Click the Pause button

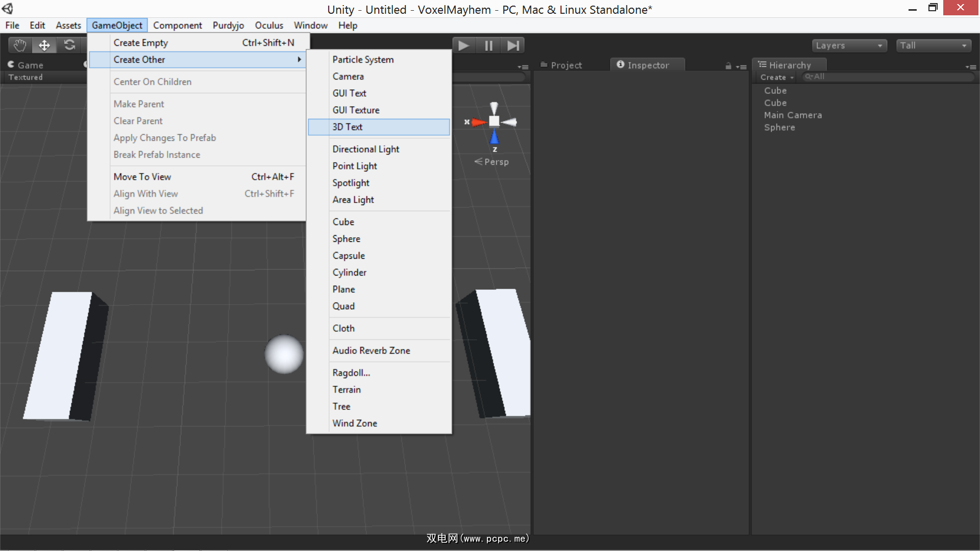(x=488, y=46)
